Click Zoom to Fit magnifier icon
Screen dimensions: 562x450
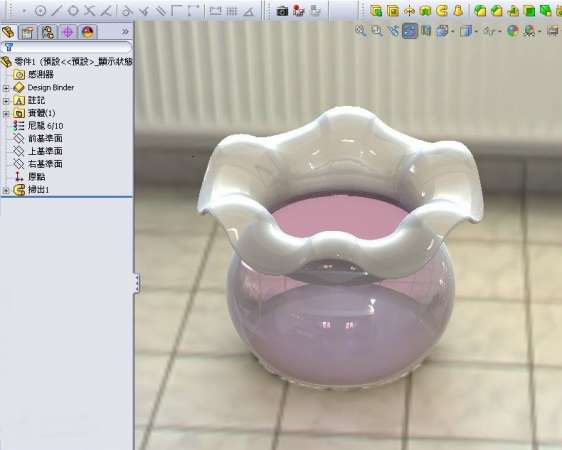point(361,31)
